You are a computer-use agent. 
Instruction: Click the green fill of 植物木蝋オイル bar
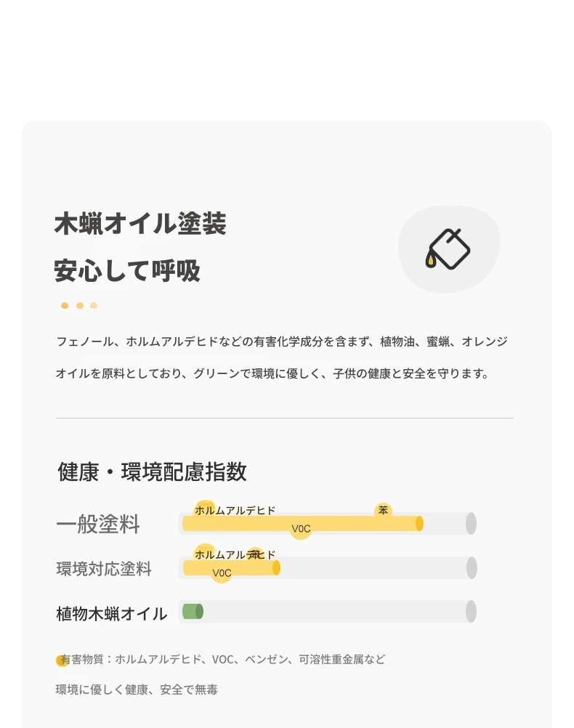193,612
